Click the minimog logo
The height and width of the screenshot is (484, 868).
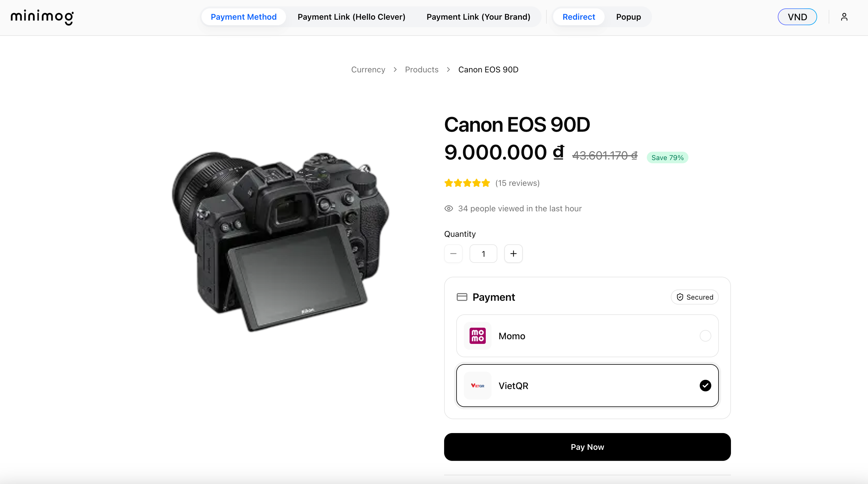pyautogui.click(x=42, y=17)
